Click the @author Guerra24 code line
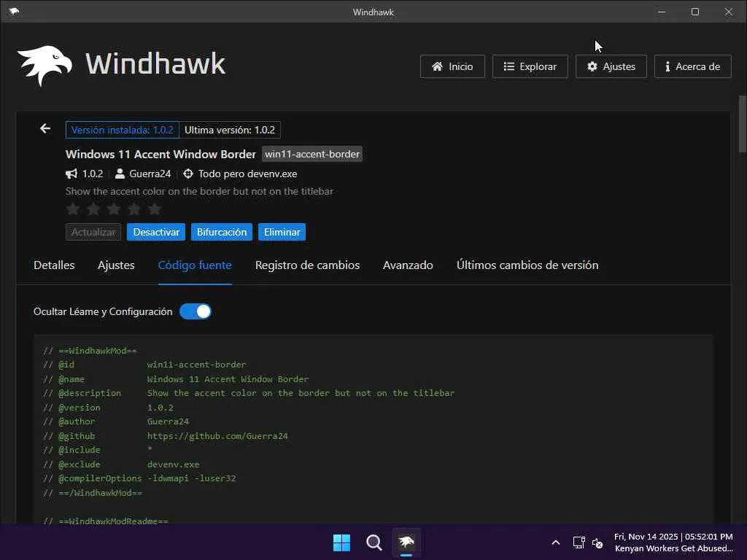Screen dimensions: 747x560 tap(116, 421)
